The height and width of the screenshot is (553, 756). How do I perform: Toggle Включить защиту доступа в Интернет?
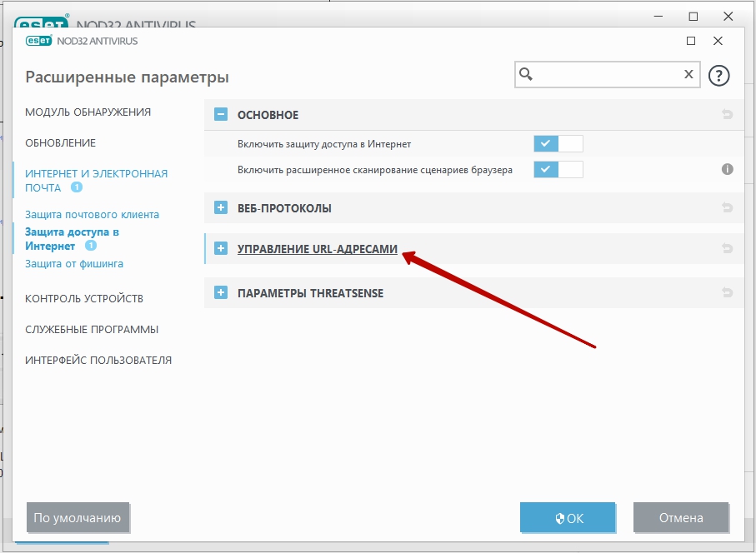point(558,143)
